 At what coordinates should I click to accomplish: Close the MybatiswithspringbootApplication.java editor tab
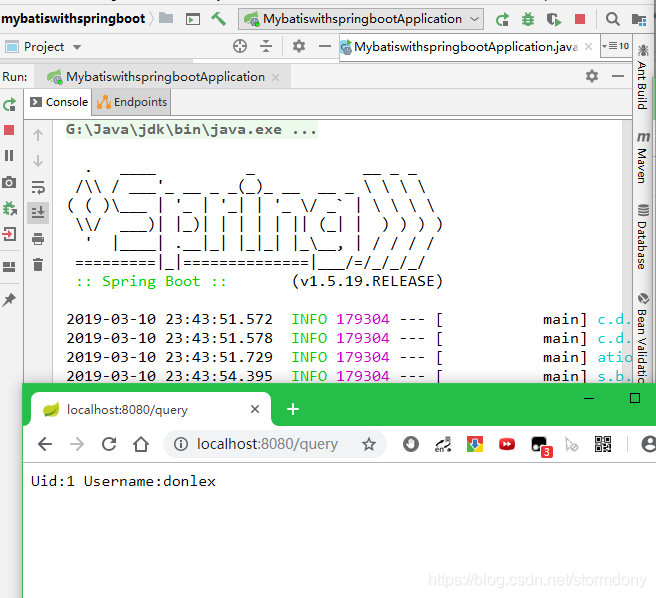coord(588,46)
